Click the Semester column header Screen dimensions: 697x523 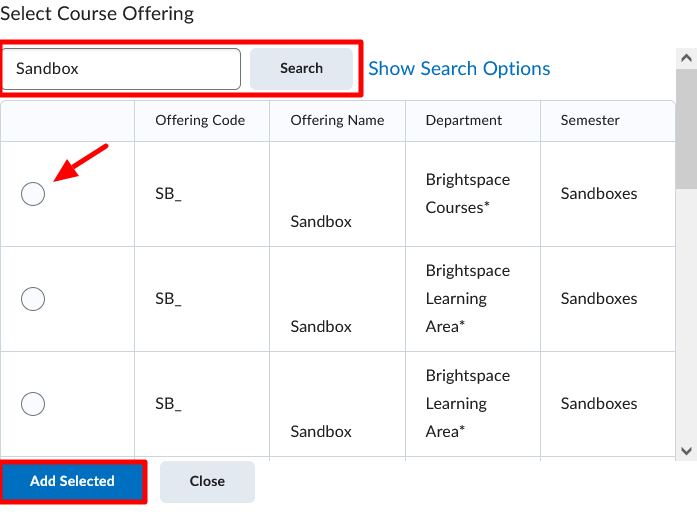point(590,120)
